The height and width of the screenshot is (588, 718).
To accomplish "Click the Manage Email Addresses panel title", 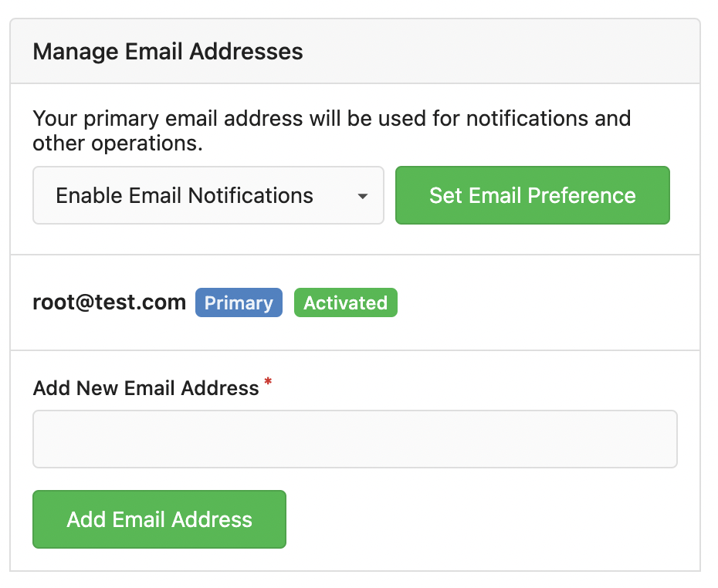I will pos(168,52).
